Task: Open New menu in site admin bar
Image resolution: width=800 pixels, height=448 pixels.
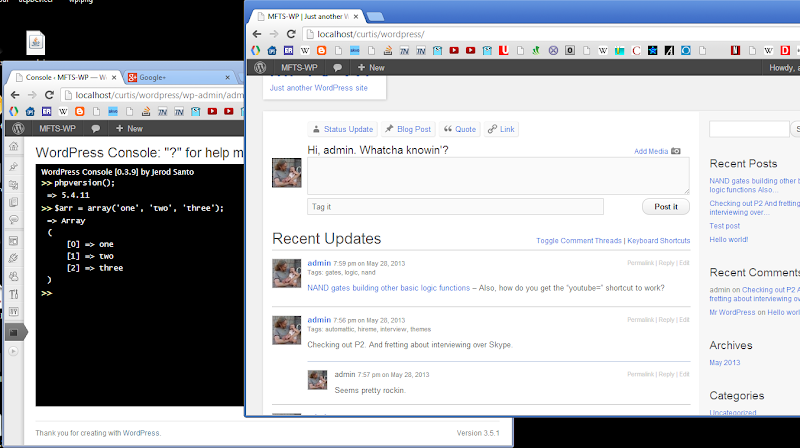Action: pos(371,67)
